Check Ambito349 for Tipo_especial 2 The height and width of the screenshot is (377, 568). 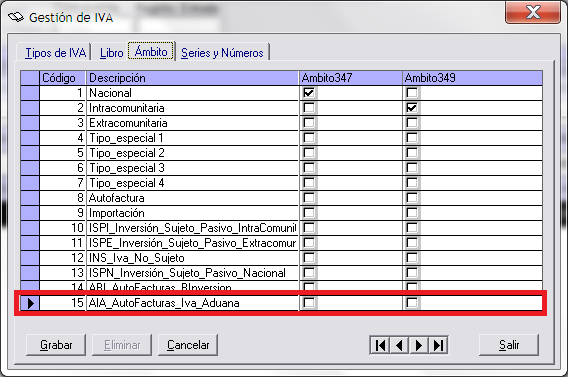412,153
